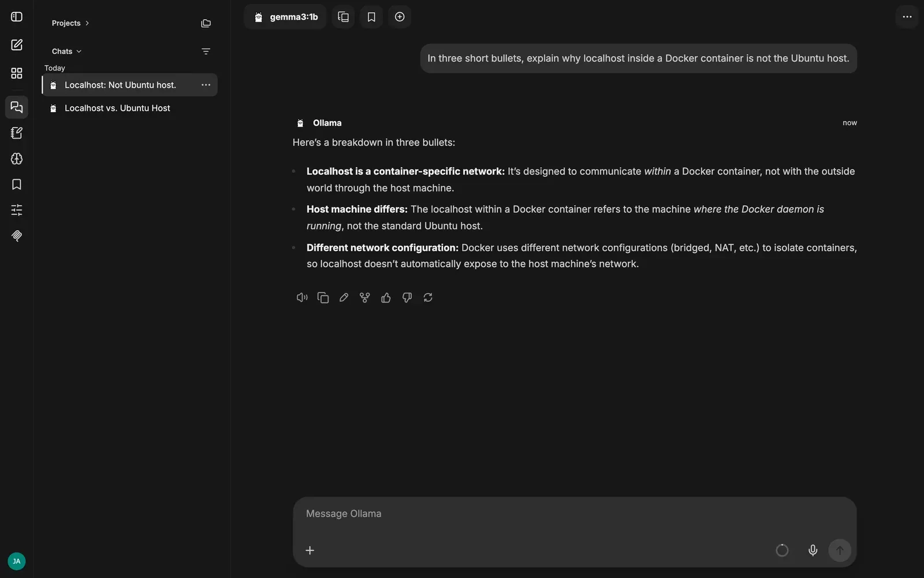This screenshot has width=924, height=578.
Task: Open options for 'Localhost: Not Ubuntu host.' chat
Action: [206, 85]
